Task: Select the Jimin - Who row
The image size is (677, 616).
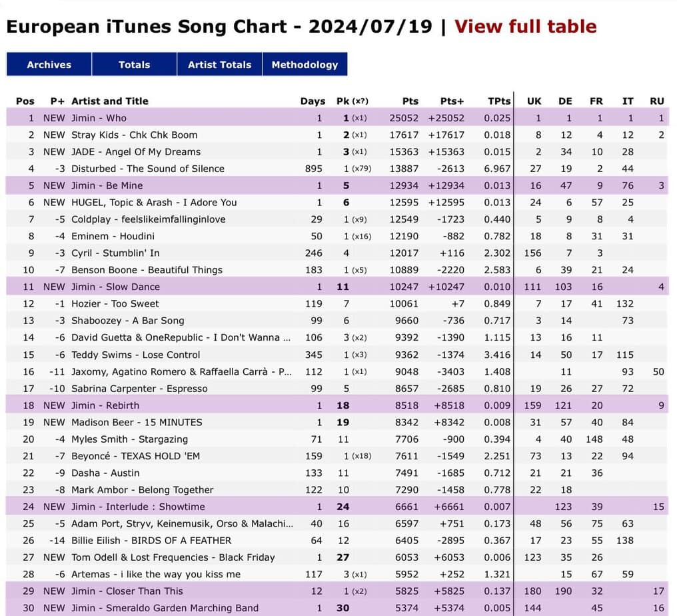Action: click(99, 118)
